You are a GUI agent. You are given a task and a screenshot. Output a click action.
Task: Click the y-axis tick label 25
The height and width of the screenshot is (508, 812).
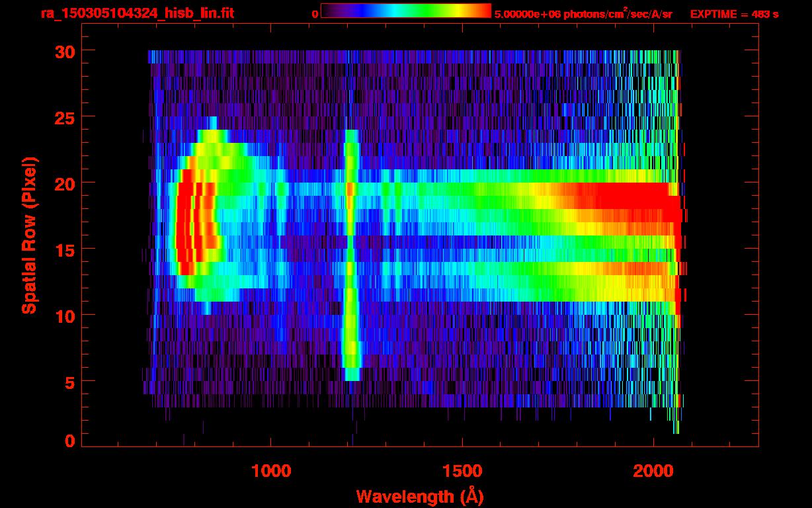click(65, 117)
